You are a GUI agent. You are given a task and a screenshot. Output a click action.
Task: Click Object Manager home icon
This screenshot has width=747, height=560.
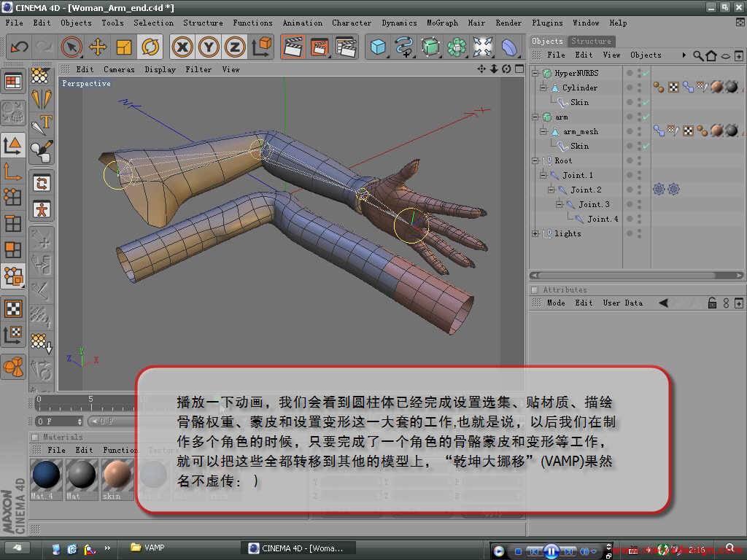pos(711,55)
